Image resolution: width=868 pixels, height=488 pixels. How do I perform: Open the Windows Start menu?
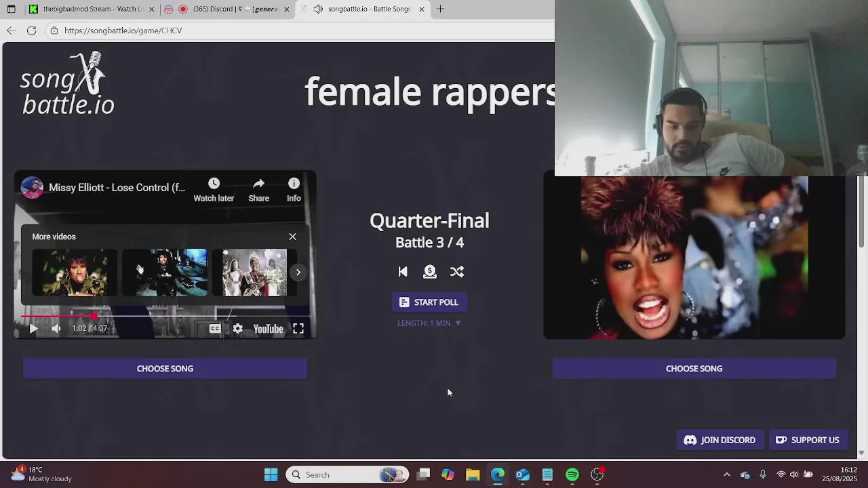pyautogui.click(x=271, y=474)
